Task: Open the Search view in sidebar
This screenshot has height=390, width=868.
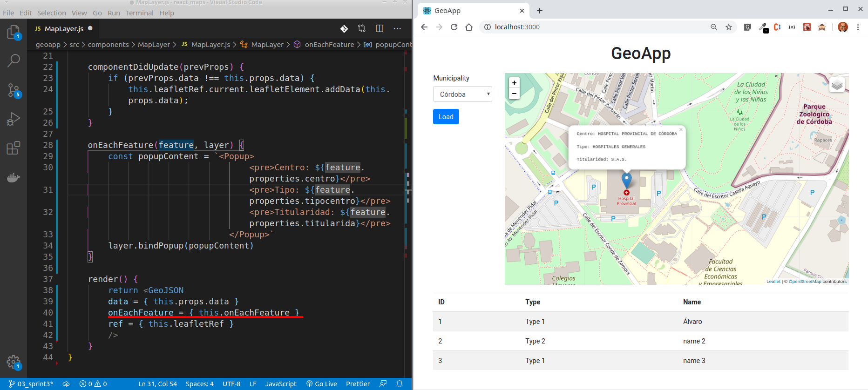Action: click(14, 60)
